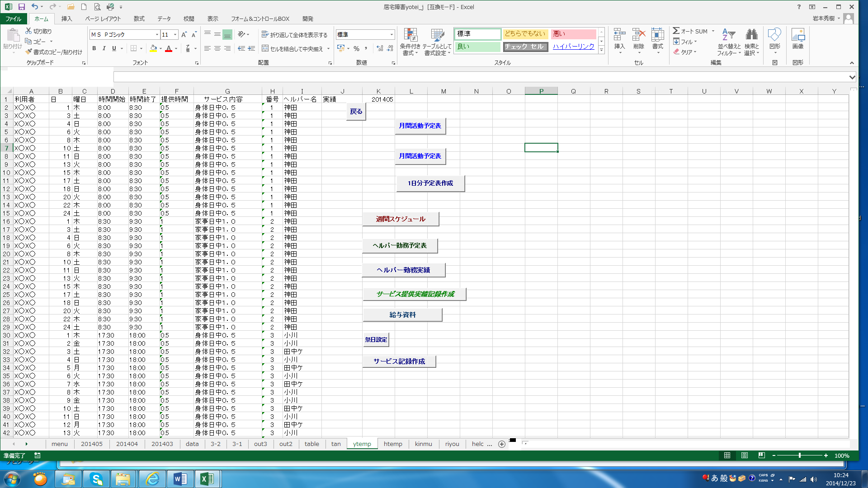Switch to the htemp worksheet tab
The image size is (868, 488).
click(x=393, y=444)
